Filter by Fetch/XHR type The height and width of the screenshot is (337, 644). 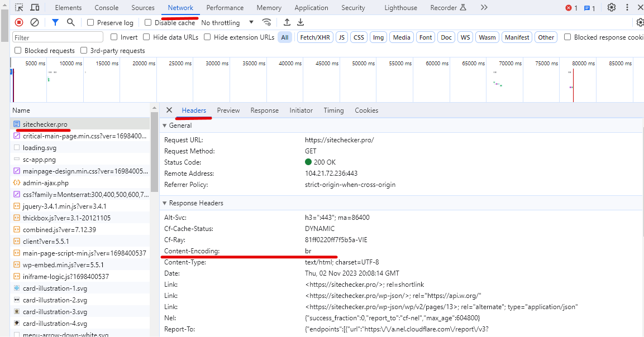315,37
